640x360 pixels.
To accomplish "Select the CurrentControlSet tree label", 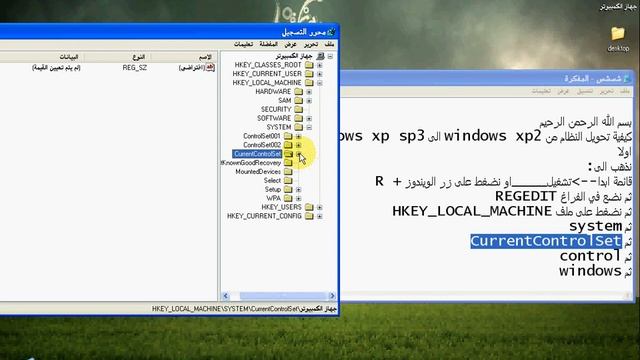I will coord(257,154).
